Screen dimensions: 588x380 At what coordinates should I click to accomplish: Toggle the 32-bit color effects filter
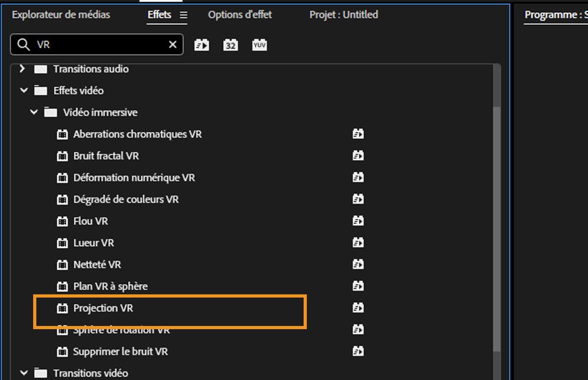[230, 45]
